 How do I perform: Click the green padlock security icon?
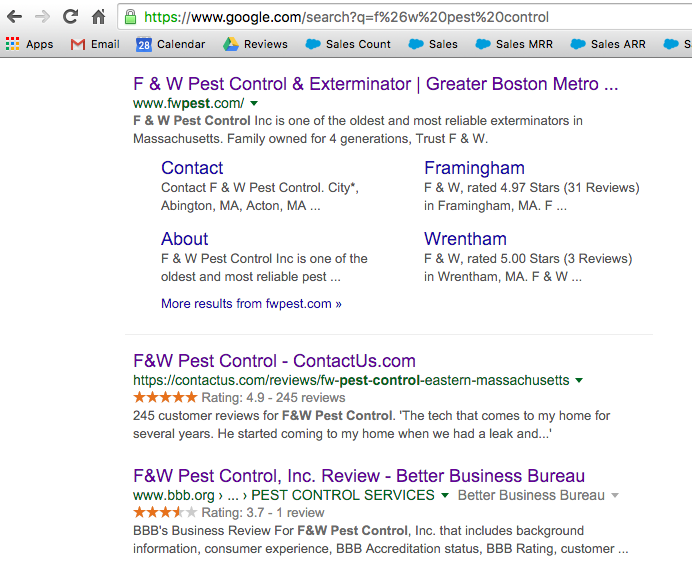point(130,17)
